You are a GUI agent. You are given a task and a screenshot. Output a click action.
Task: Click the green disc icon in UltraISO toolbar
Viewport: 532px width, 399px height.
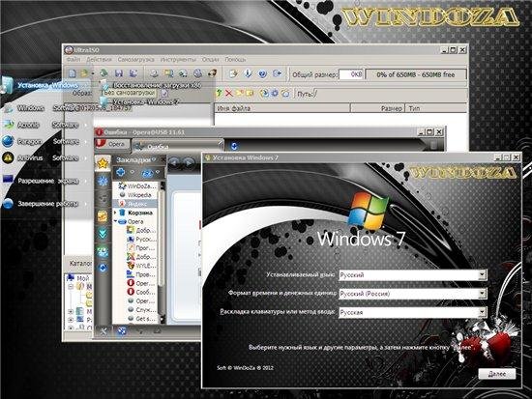pos(103,73)
